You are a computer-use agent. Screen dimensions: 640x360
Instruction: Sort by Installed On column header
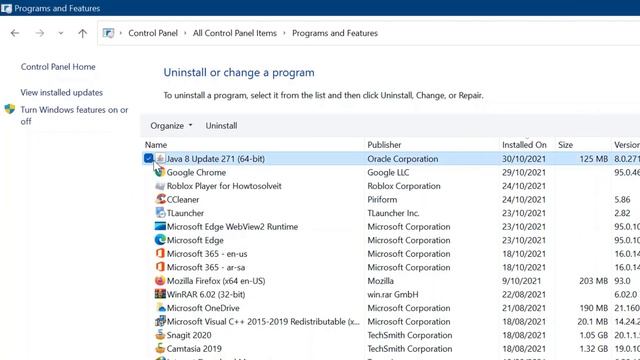(524, 145)
